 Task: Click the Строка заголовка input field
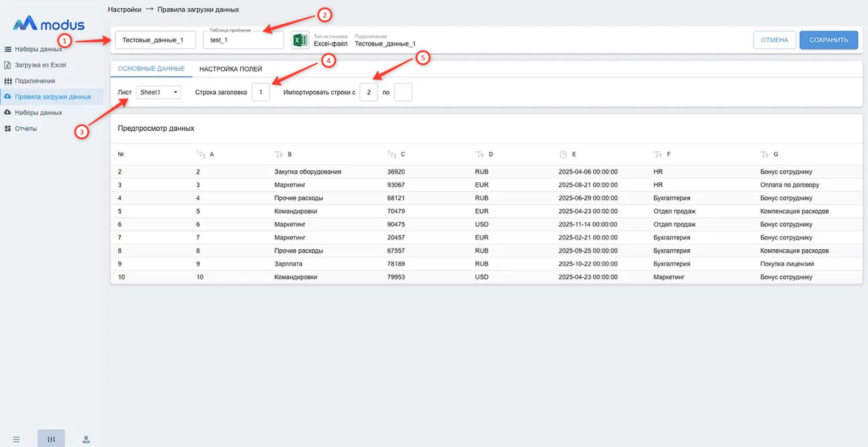[261, 92]
